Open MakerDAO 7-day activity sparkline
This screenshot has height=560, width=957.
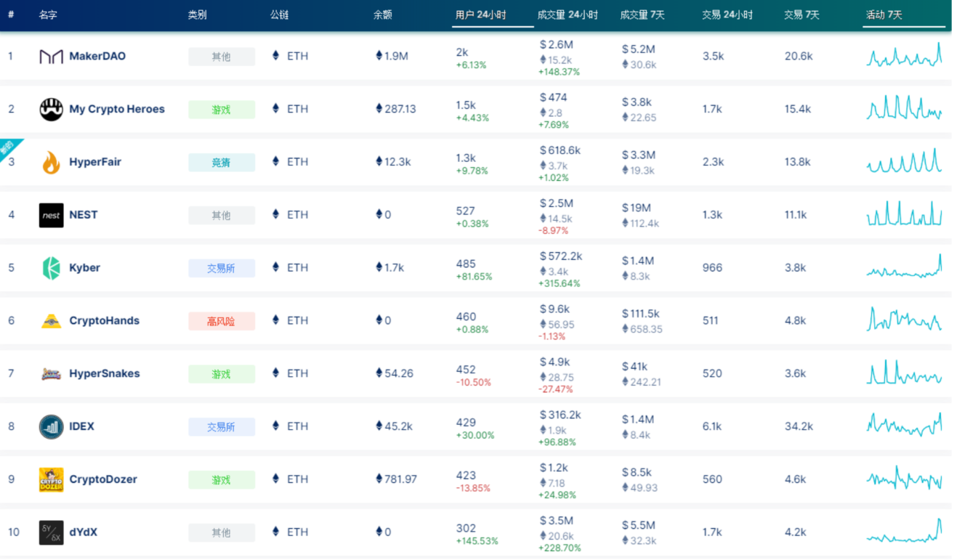tap(904, 54)
